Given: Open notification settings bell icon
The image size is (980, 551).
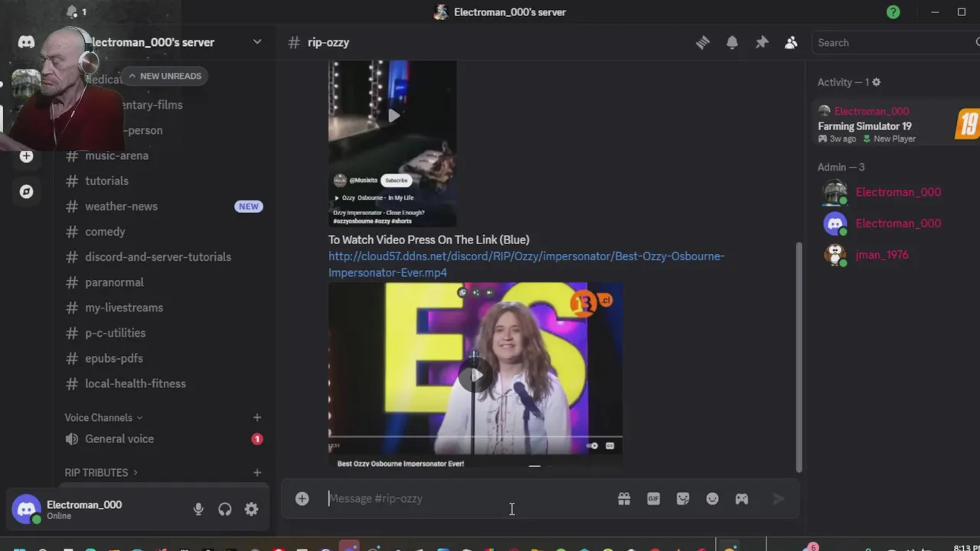Looking at the screenshot, I should pyautogui.click(x=732, y=43).
